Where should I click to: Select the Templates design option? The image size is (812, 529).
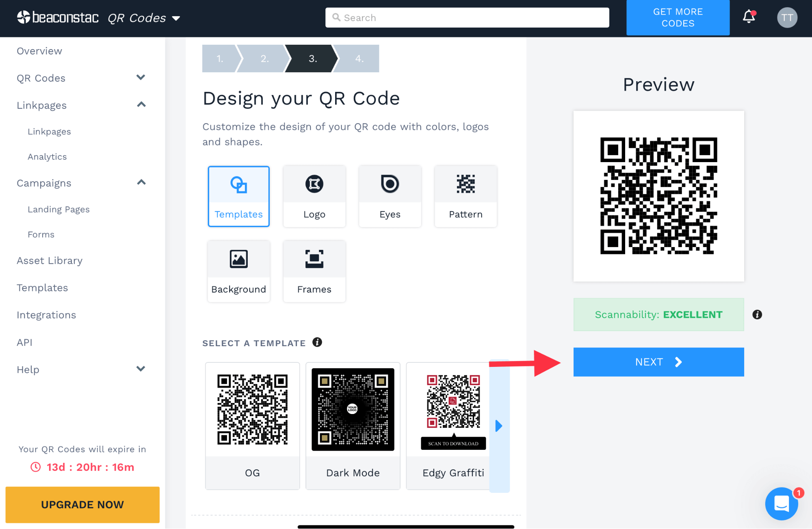(x=238, y=197)
